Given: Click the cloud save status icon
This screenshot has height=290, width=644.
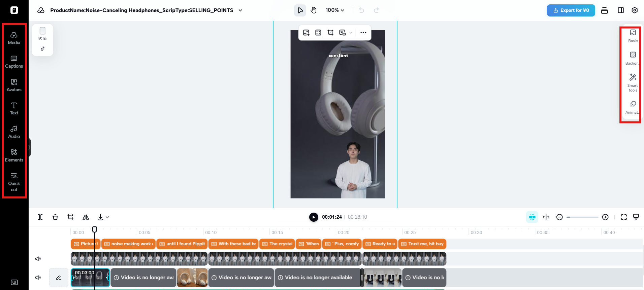Looking at the screenshot, I should coord(41,10).
